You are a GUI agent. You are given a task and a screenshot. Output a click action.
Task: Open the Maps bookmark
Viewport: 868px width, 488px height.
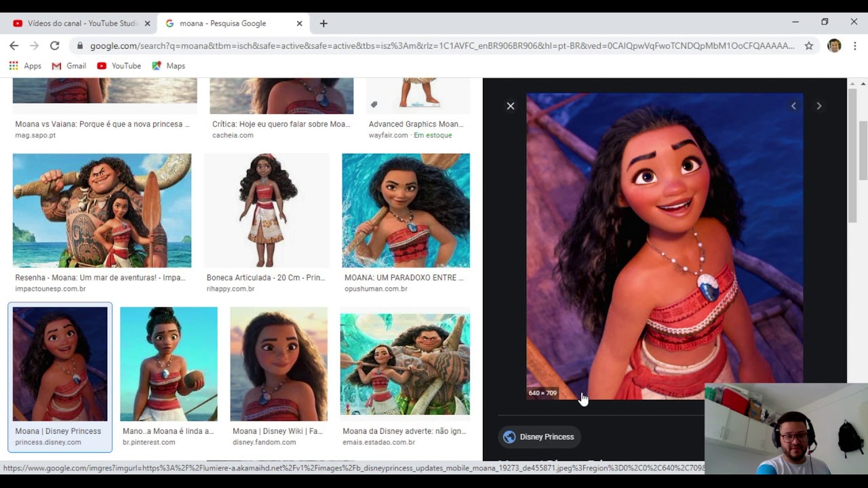coord(168,66)
